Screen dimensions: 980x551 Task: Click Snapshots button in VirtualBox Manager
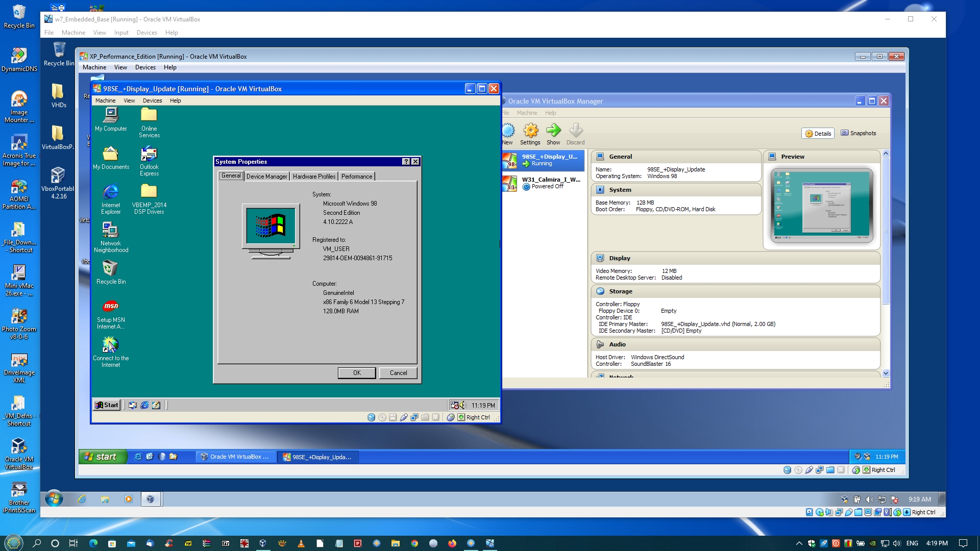[859, 133]
